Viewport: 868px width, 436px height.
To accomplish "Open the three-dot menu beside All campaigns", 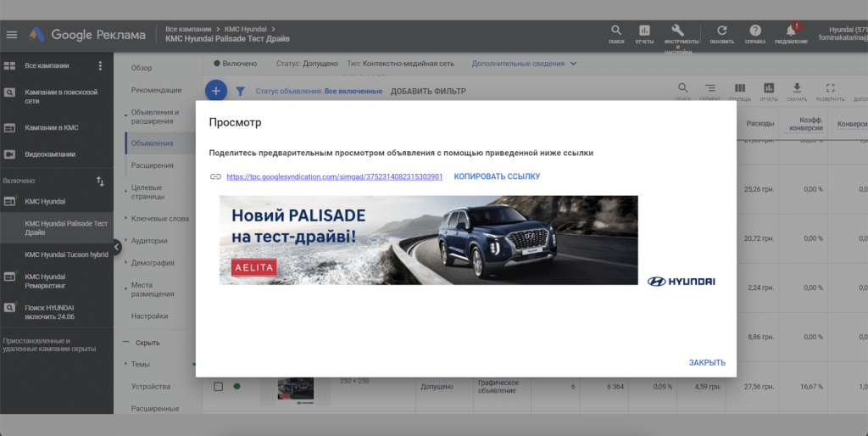I will click(x=100, y=66).
